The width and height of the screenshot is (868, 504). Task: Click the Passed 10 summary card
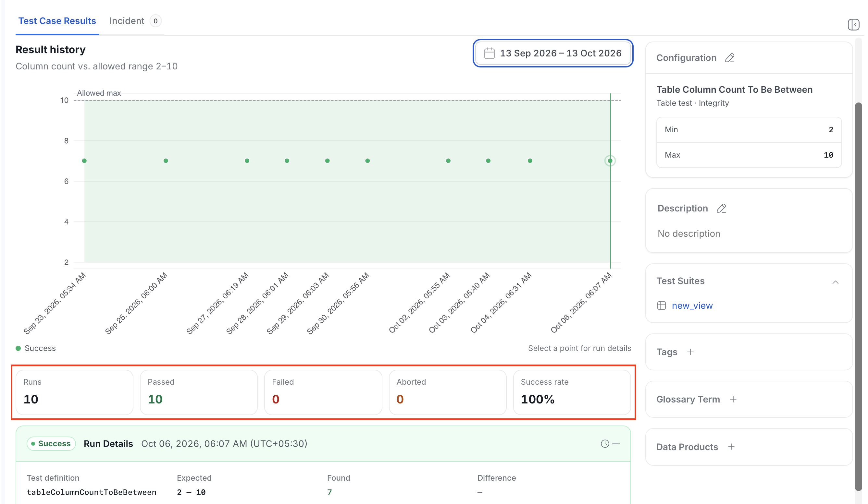[199, 392]
